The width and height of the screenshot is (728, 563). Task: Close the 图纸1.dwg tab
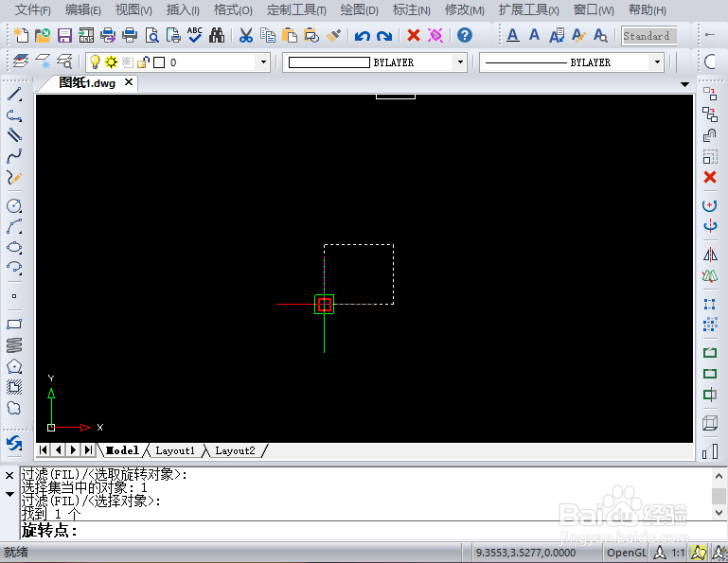point(129,82)
